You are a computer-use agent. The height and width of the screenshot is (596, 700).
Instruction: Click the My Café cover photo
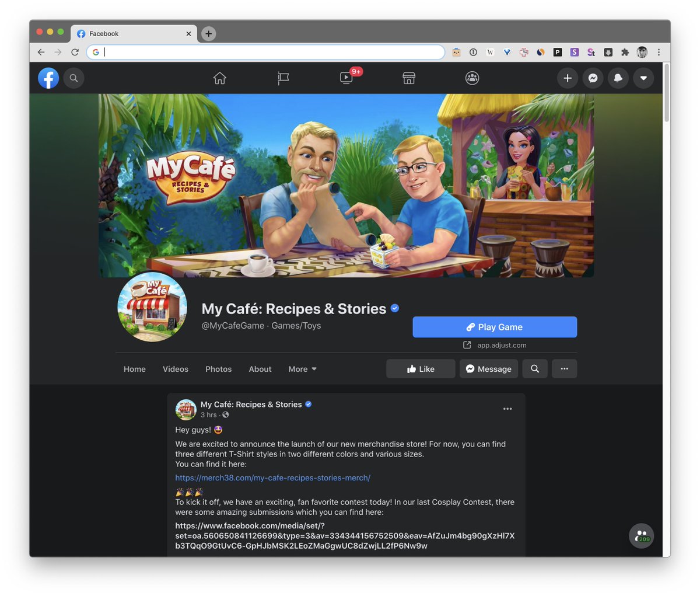tap(346, 185)
